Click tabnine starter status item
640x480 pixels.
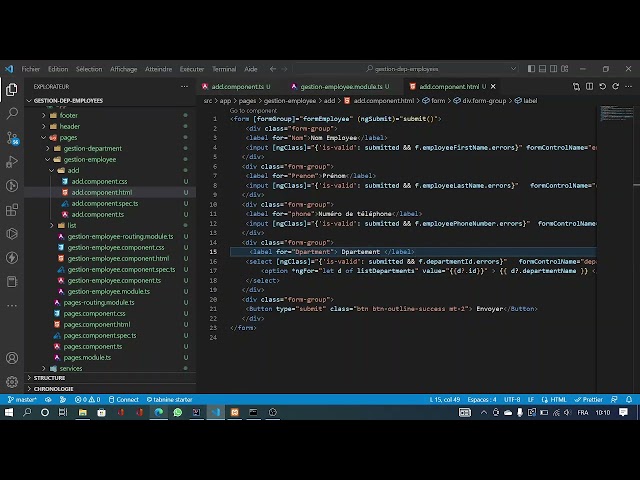169,400
